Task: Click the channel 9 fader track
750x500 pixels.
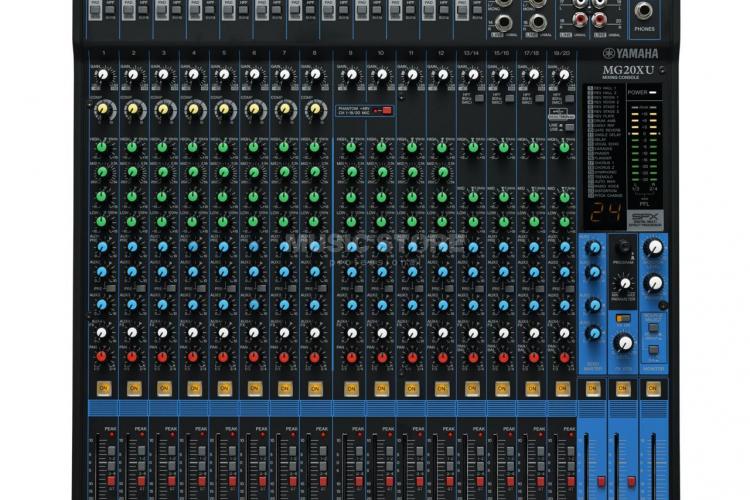Action: tap(343, 467)
